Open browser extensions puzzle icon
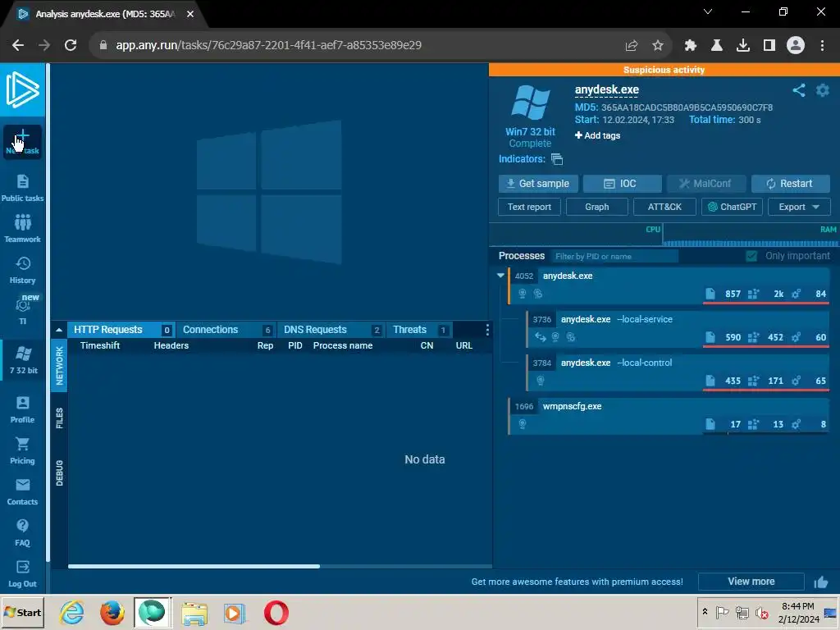 [x=691, y=46]
